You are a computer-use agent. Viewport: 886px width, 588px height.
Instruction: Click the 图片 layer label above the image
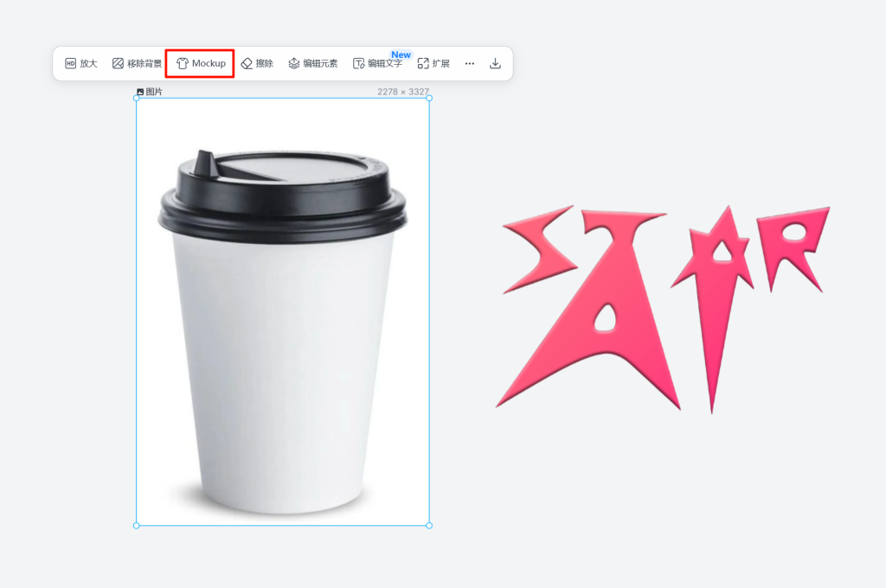(150, 92)
